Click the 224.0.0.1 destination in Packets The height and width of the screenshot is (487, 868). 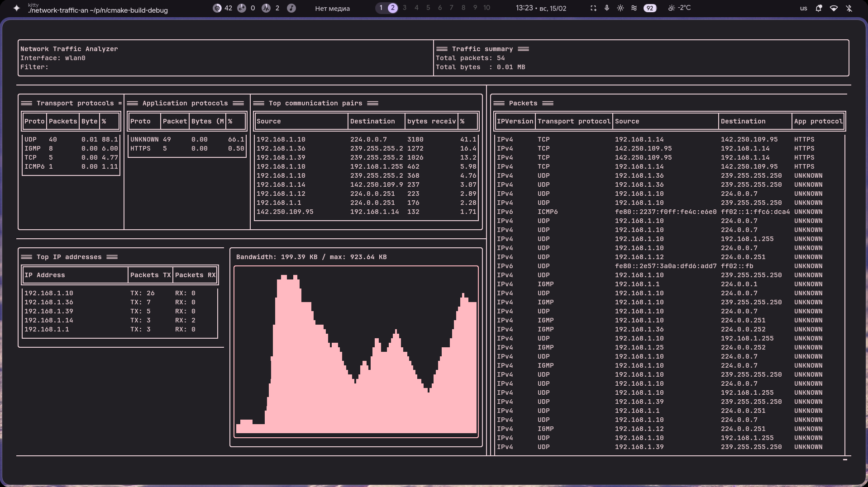[739, 284]
